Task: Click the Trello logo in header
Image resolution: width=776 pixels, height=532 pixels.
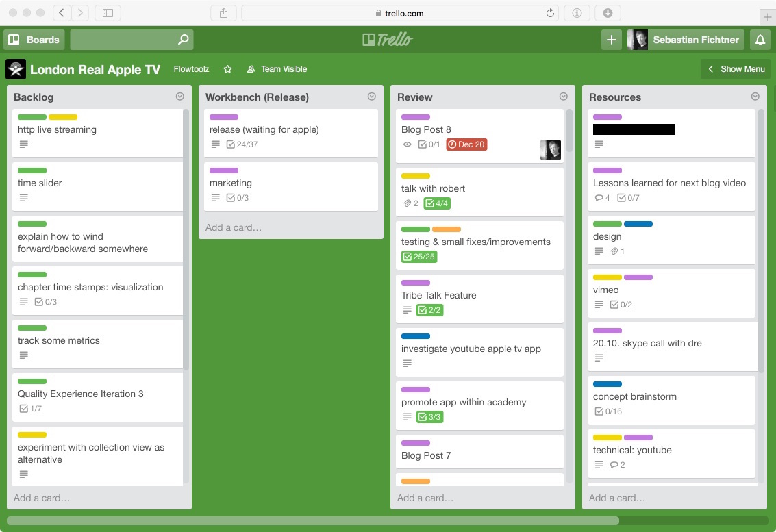Action: [388, 40]
